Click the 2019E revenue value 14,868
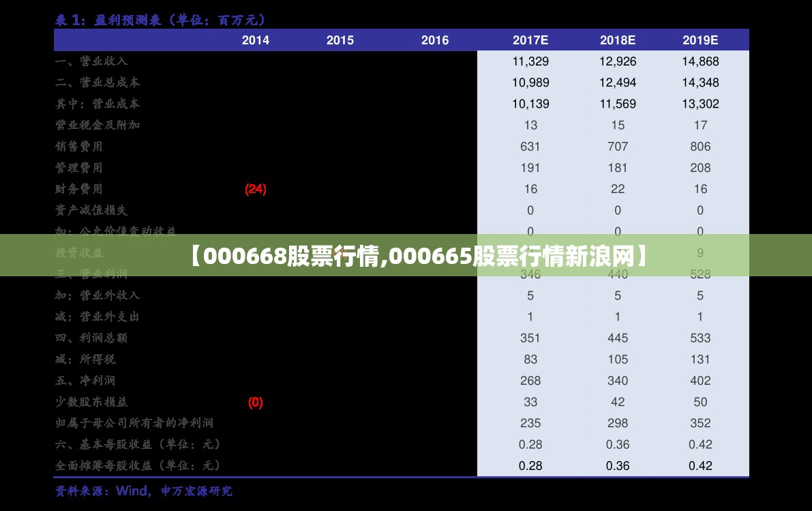 click(700, 61)
